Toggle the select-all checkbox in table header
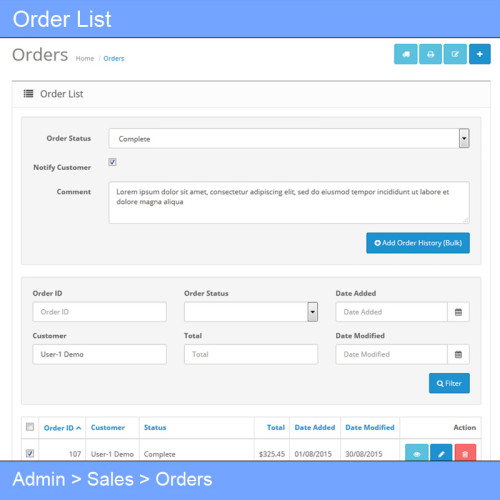The height and width of the screenshot is (500, 500). [x=30, y=427]
